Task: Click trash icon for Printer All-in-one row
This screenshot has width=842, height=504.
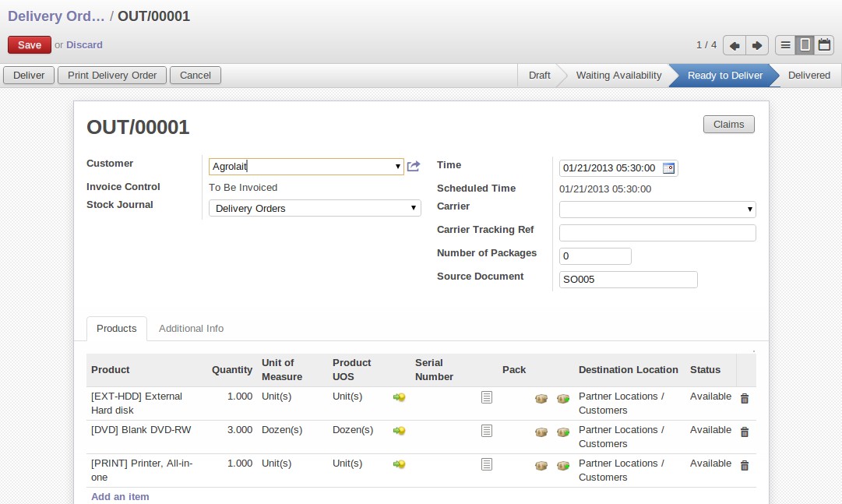Action: pyautogui.click(x=744, y=466)
